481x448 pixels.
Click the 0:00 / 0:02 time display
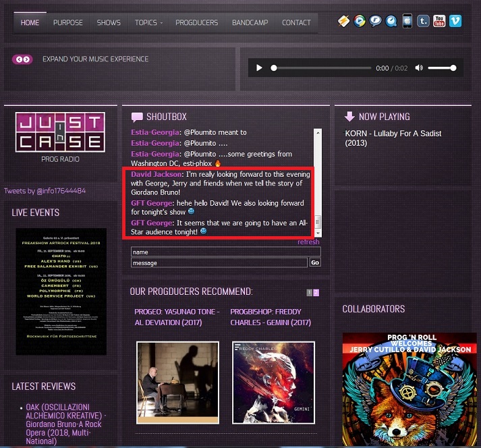(392, 68)
